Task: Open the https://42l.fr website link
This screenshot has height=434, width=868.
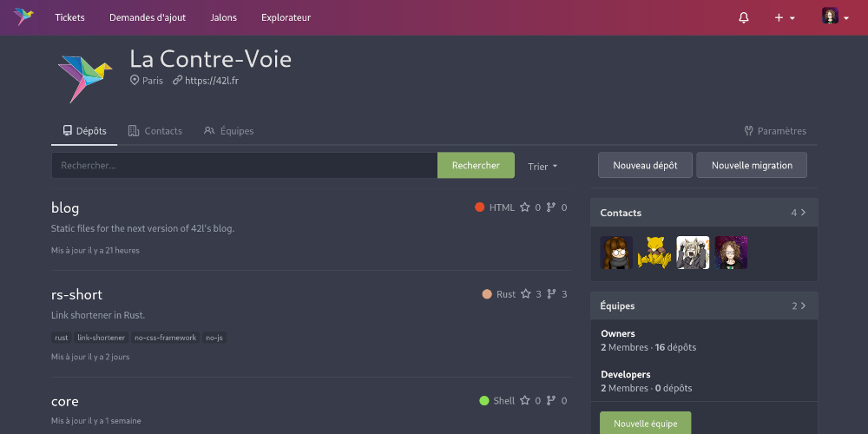Action: tap(212, 80)
